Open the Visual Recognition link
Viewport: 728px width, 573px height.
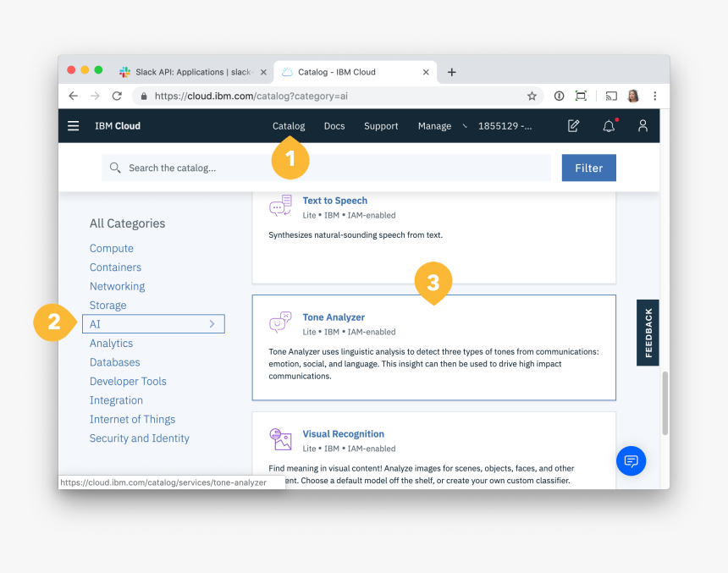point(343,433)
